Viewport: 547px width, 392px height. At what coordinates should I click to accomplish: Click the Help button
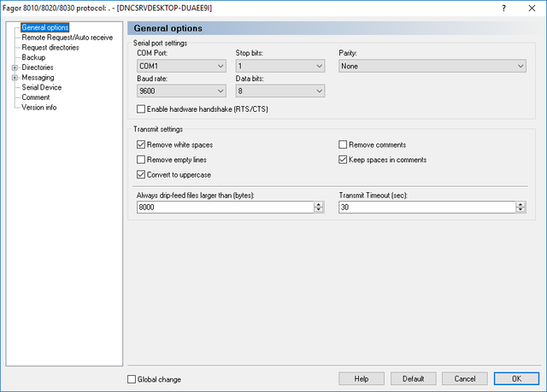point(362,378)
